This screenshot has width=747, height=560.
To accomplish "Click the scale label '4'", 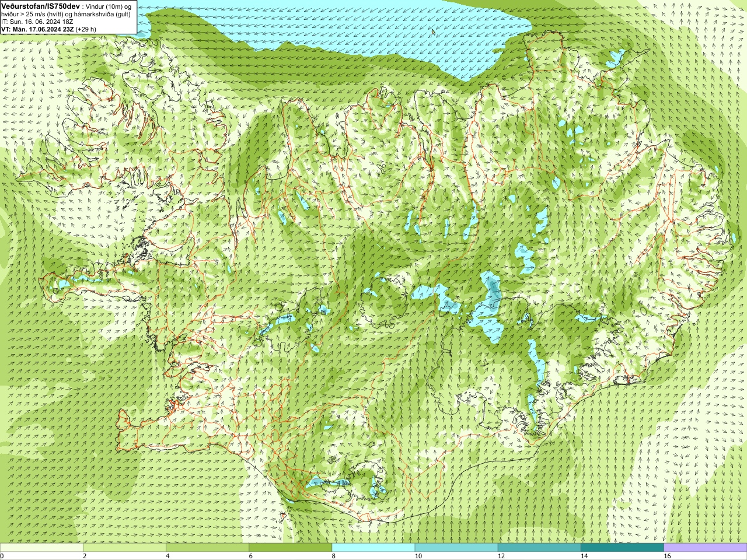I will tap(167, 556).
